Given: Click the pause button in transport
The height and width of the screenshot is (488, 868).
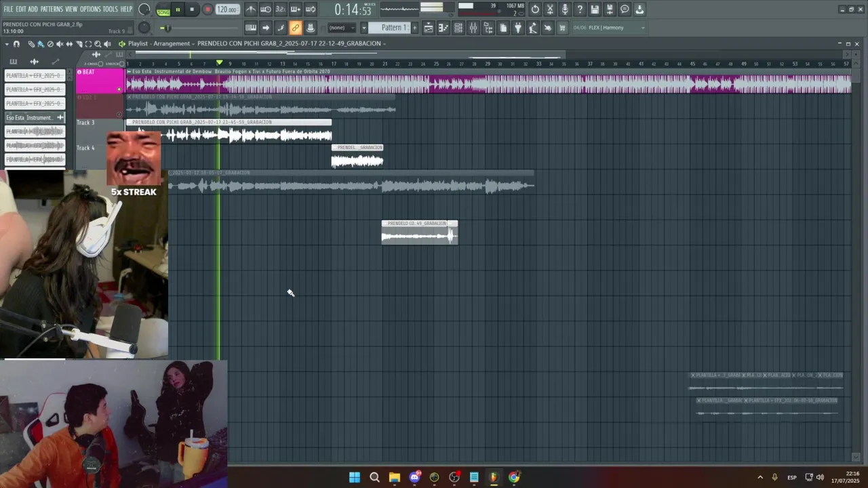Looking at the screenshot, I should click(178, 9).
